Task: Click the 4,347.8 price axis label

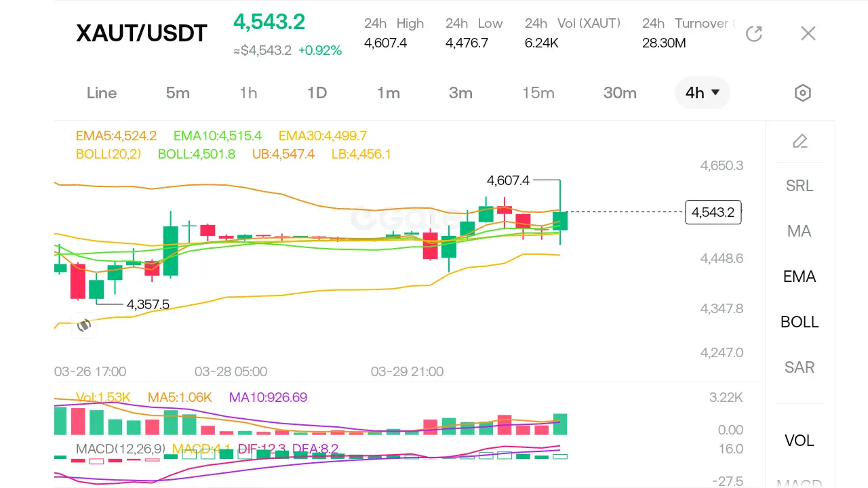Action: tap(722, 308)
